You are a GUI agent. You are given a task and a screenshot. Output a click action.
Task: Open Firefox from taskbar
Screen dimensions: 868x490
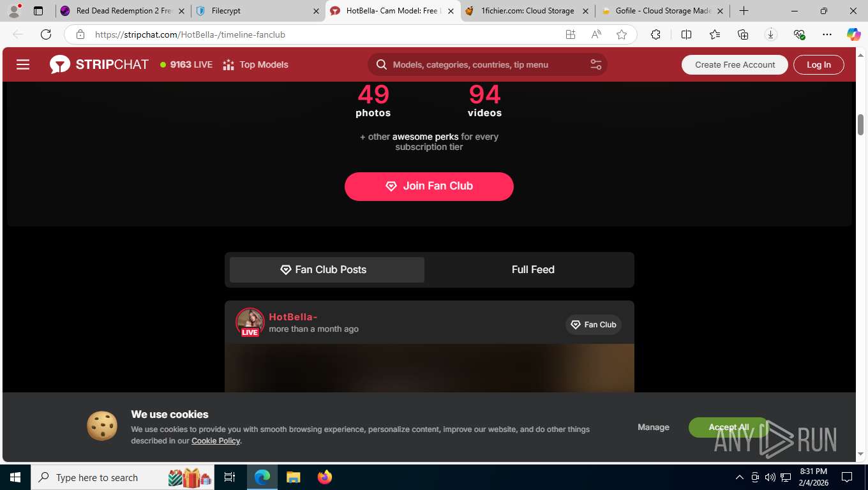(x=324, y=477)
